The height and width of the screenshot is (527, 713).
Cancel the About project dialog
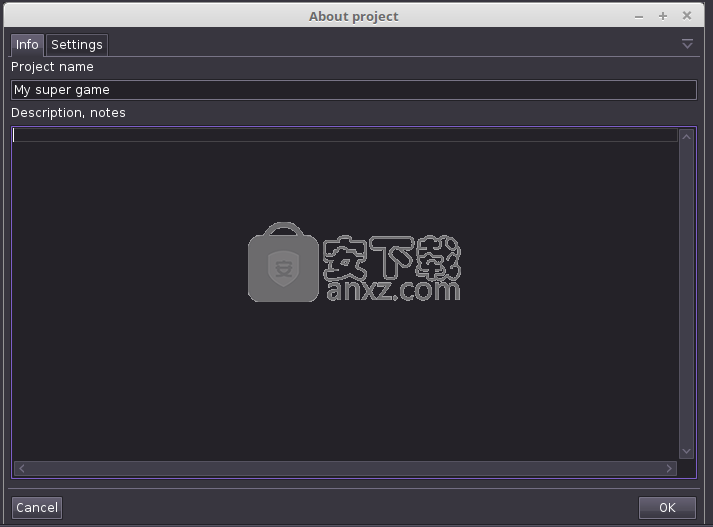[37, 507]
